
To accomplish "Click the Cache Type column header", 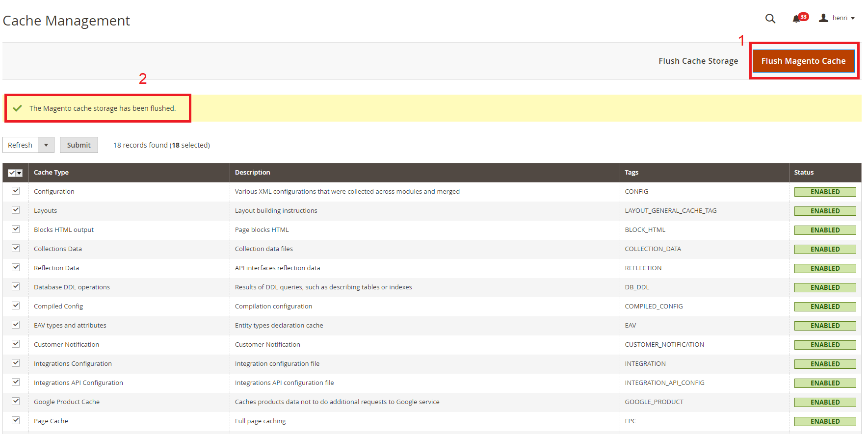I will click(x=129, y=173).
